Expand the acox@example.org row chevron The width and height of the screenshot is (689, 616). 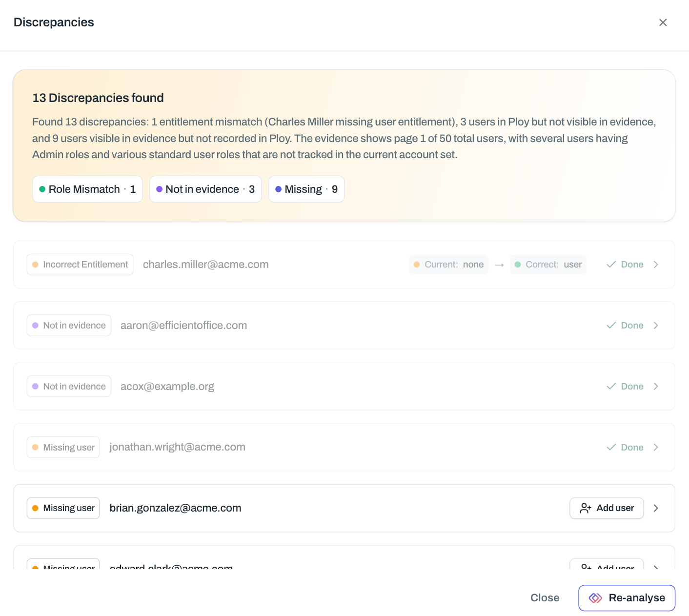point(656,387)
